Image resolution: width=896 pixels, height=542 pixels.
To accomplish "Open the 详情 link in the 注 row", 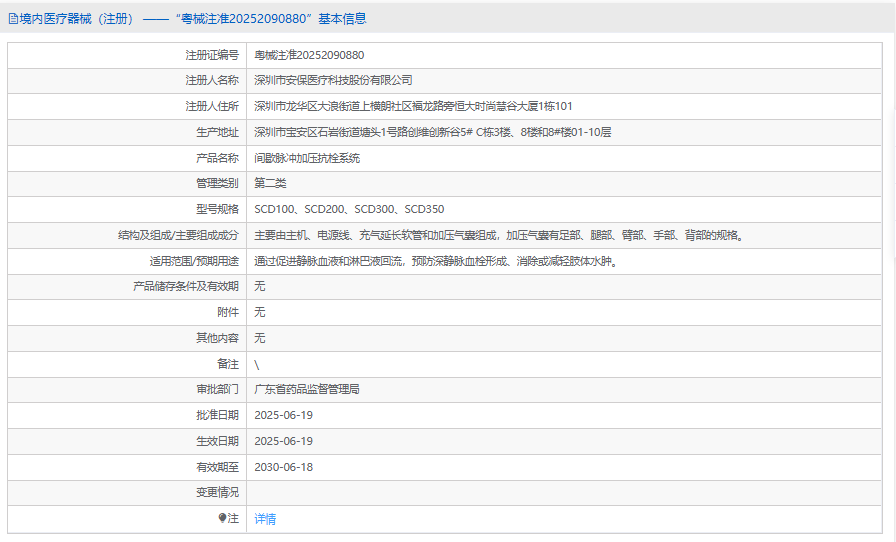I will click(265, 519).
